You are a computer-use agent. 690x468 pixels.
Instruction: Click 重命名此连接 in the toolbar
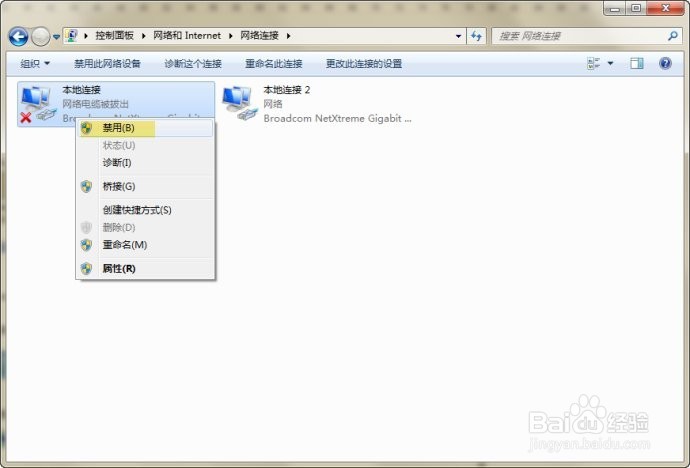coord(273,64)
